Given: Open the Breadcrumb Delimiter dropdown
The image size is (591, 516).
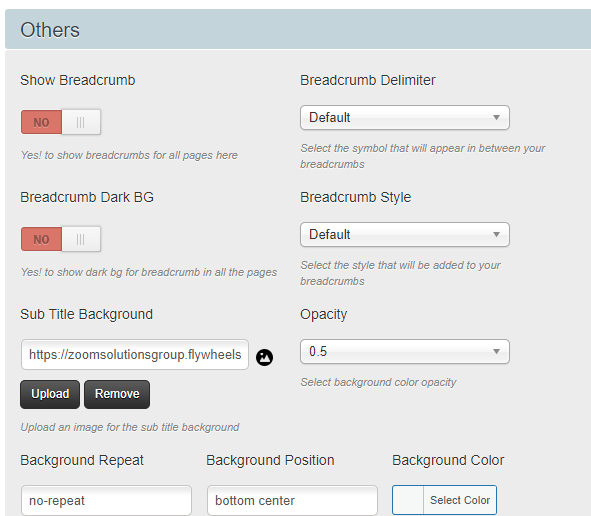Looking at the screenshot, I should (x=405, y=118).
